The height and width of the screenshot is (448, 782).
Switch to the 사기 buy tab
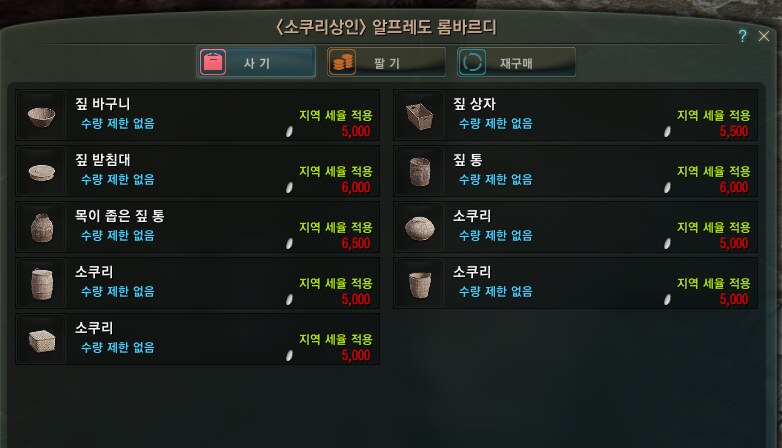click(256, 62)
